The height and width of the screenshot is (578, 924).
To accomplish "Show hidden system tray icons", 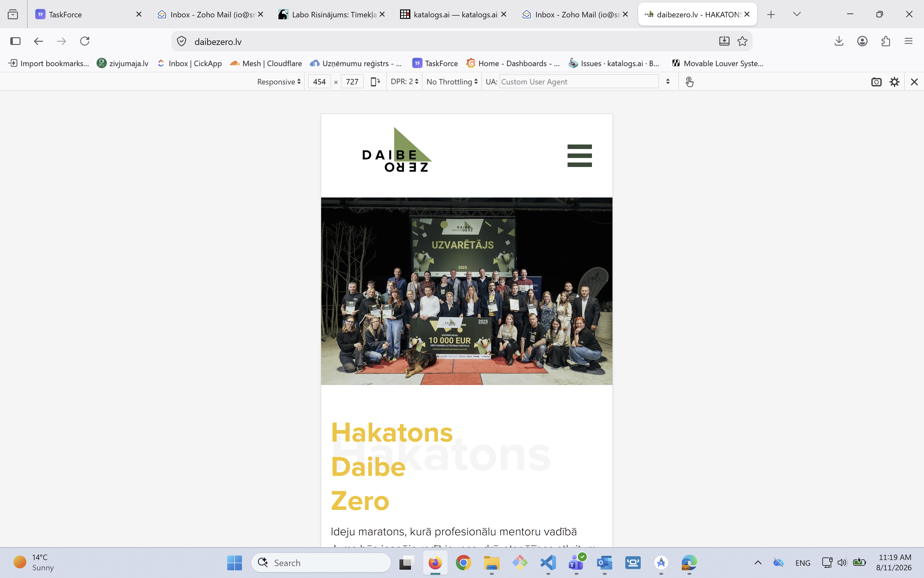I will click(x=758, y=563).
